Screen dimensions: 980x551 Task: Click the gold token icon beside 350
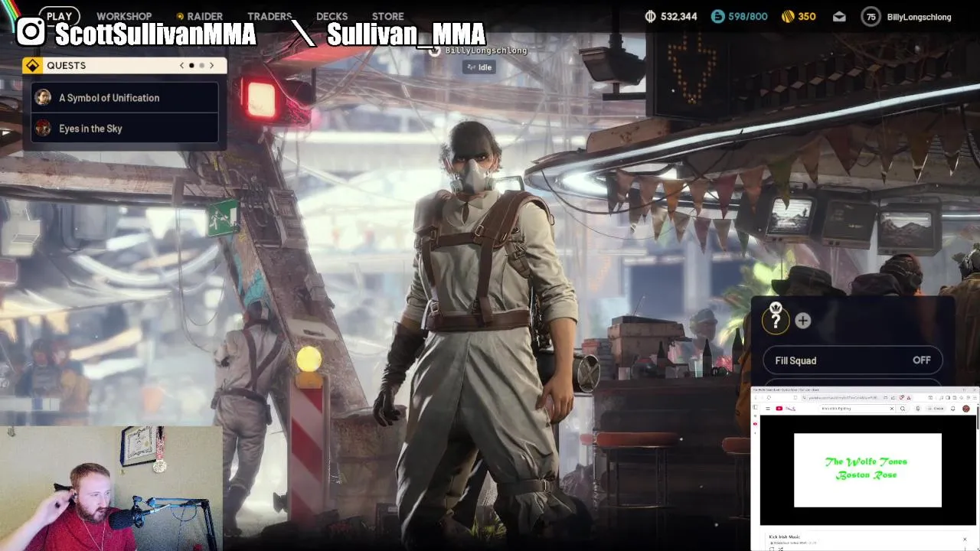(788, 16)
